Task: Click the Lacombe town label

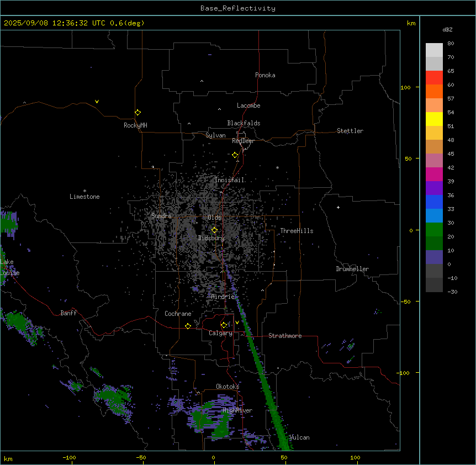Action: [248, 105]
